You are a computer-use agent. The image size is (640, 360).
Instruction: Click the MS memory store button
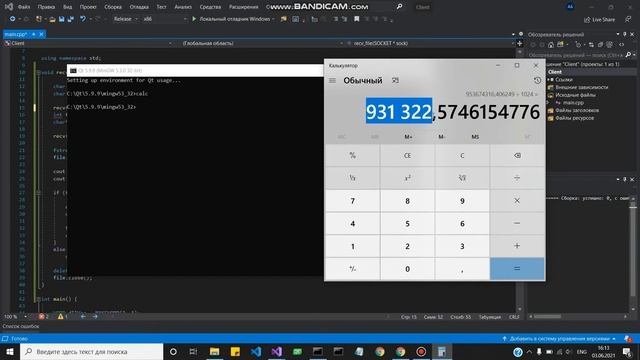click(475, 137)
